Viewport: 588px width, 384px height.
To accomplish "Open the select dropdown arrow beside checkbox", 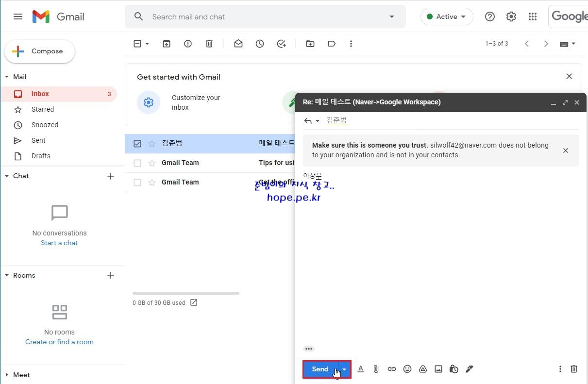I will 147,44.
